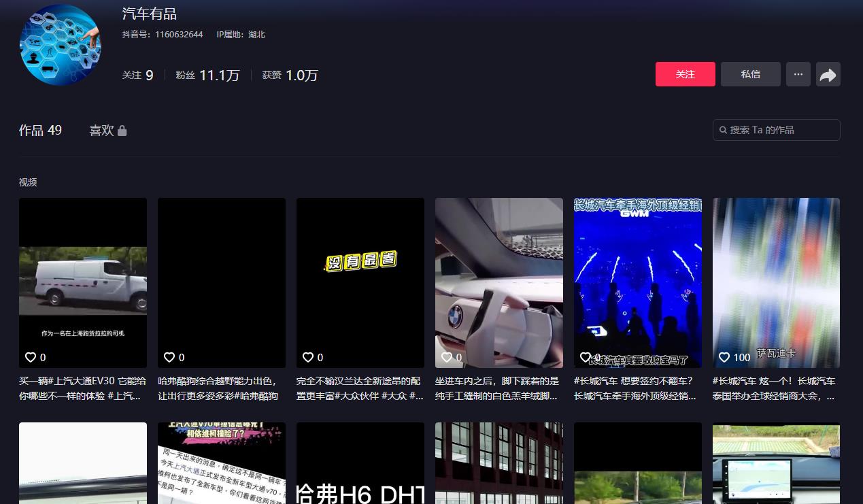Click heart icon on the white van video

[x=31, y=357]
